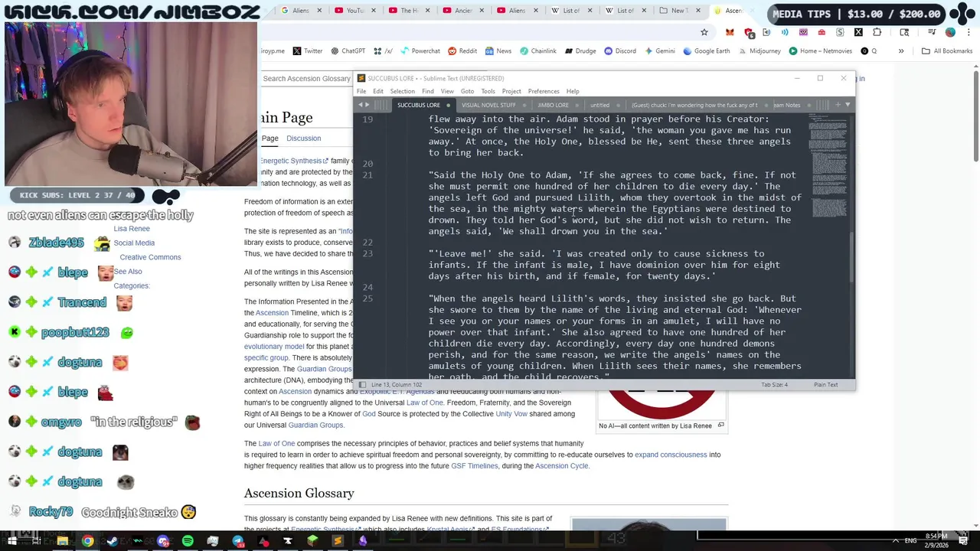
Task: Open the Midjourney bookmark
Action: pyautogui.click(x=759, y=51)
